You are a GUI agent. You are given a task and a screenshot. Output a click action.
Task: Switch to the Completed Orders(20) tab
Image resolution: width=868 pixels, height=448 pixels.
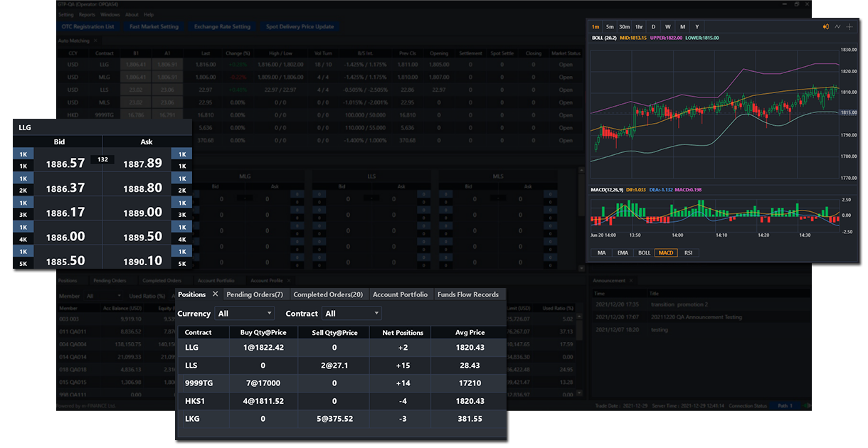point(328,294)
